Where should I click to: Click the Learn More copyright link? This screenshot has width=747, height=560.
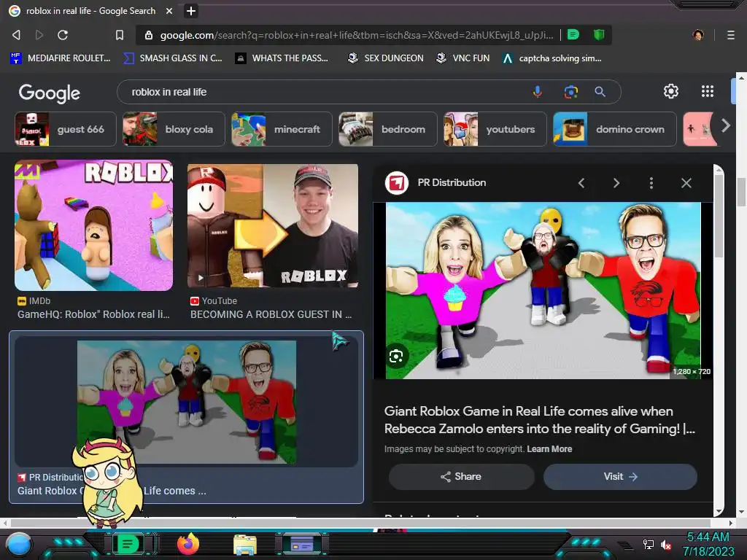coord(549,449)
